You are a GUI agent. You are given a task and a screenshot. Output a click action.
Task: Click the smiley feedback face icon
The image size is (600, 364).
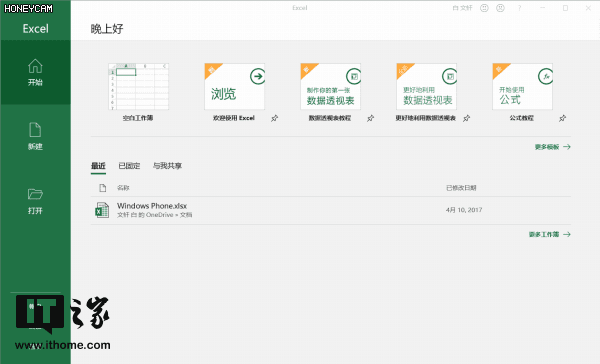[x=484, y=8]
